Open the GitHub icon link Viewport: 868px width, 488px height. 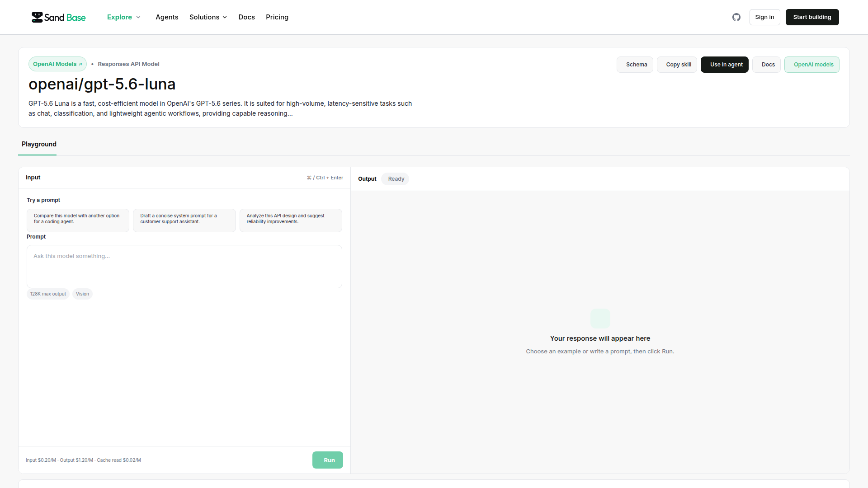point(736,17)
